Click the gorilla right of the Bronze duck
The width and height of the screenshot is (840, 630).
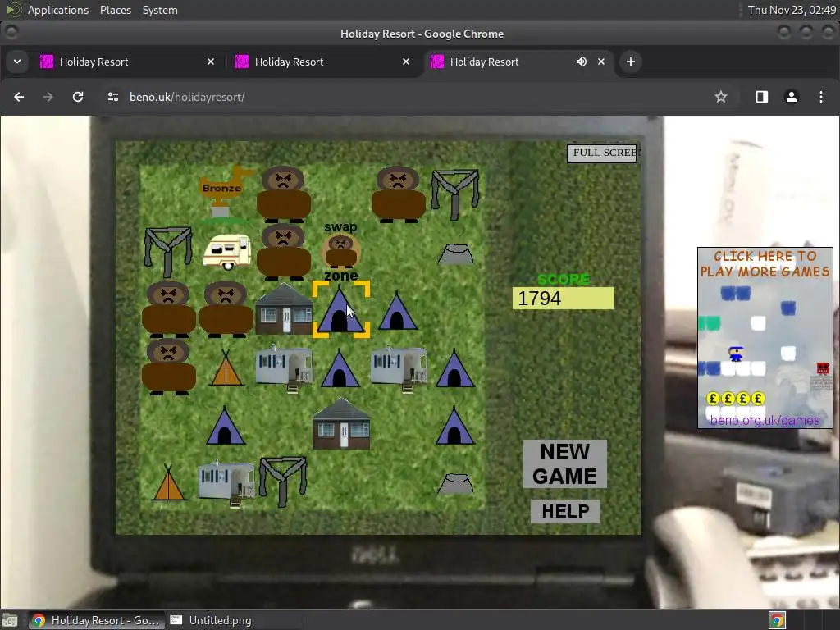tap(283, 194)
